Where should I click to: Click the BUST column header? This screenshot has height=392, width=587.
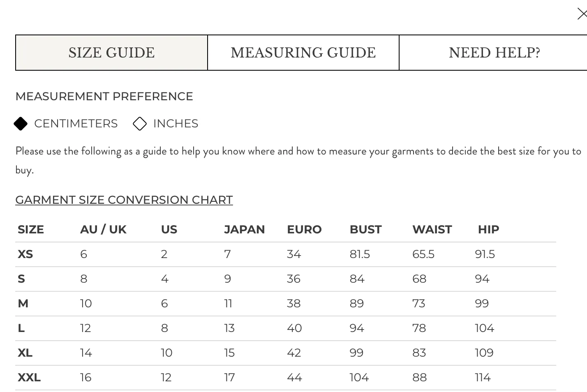(x=365, y=229)
